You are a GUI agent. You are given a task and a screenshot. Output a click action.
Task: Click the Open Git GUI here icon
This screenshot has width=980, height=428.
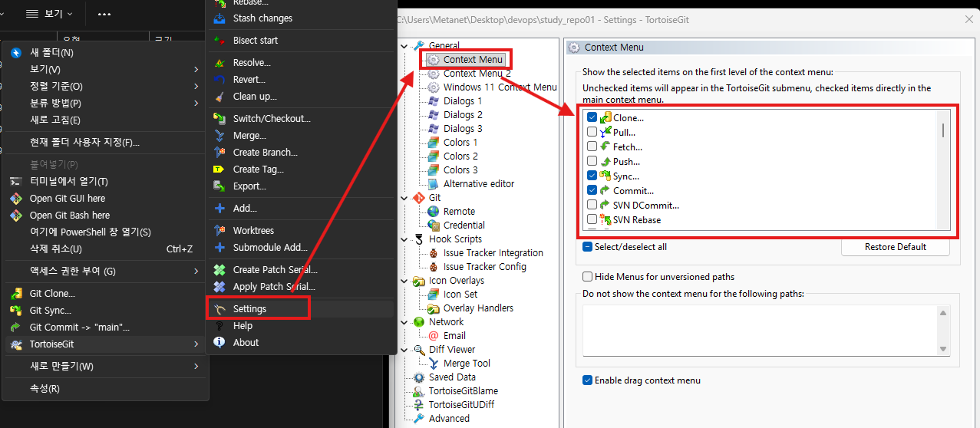pyautogui.click(x=15, y=199)
